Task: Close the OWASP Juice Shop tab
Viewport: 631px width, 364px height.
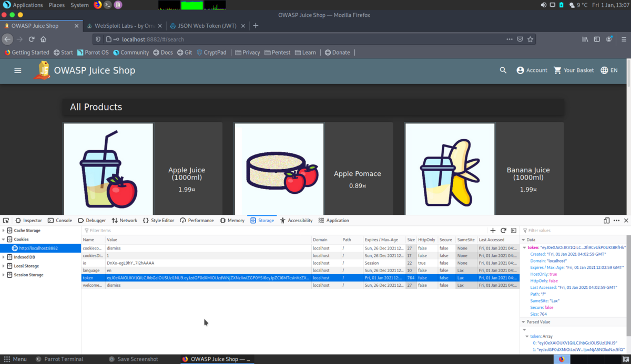Action: click(x=77, y=26)
